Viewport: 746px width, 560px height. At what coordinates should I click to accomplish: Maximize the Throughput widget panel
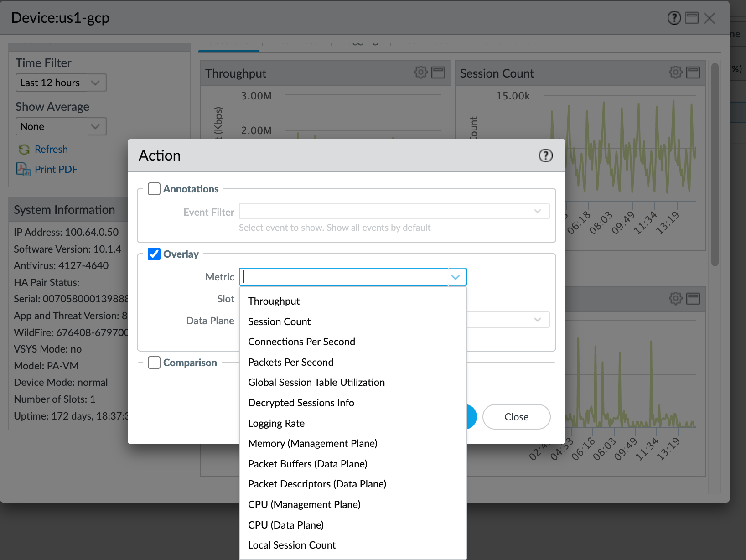coord(438,73)
